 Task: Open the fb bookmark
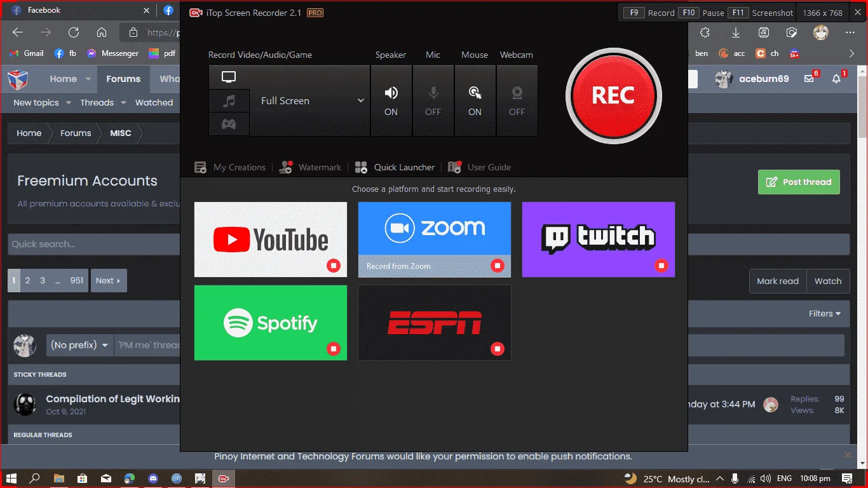(65, 53)
